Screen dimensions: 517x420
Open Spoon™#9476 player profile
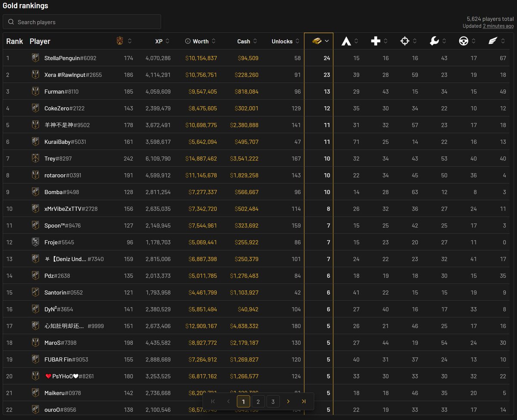click(62, 225)
